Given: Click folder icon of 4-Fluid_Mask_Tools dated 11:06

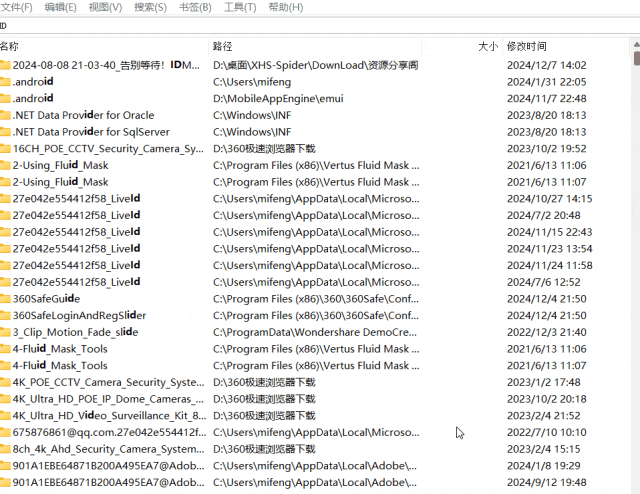Looking at the screenshot, I should point(5,349).
